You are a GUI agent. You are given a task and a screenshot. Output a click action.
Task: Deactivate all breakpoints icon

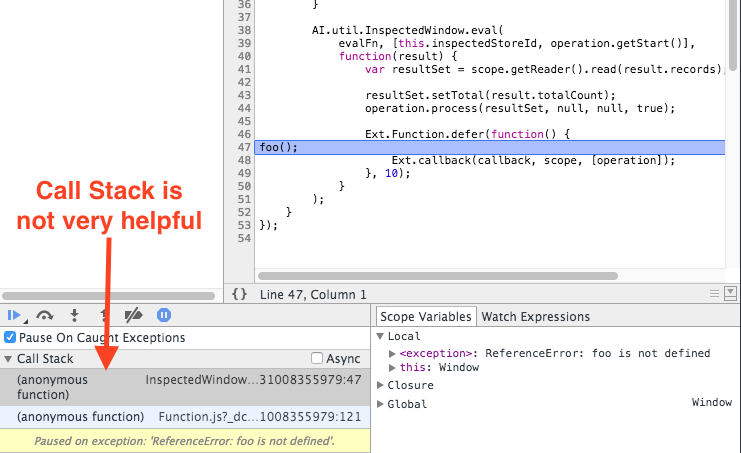133,315
